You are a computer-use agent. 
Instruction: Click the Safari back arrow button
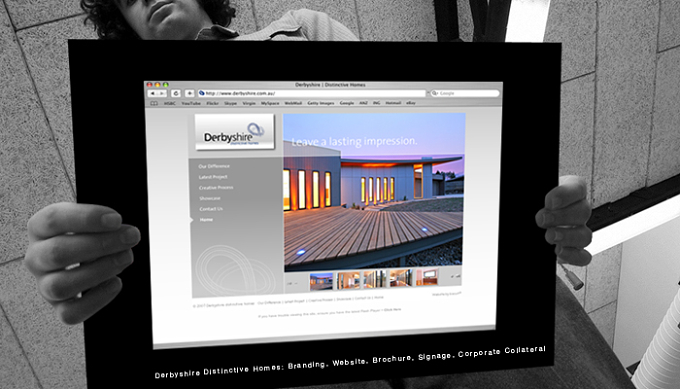[x=153, y=93]
